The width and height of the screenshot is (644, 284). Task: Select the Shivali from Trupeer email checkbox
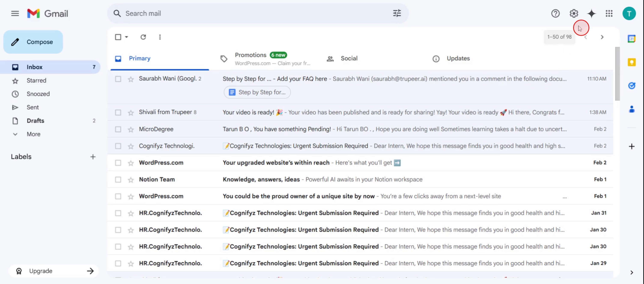(118, 113)
